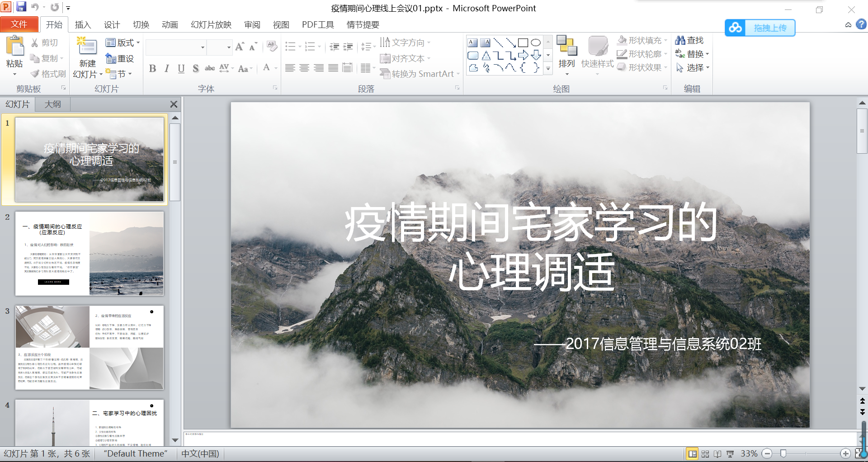
Task: Open the Layout (版式) dropdown
Action: click(x=123, y=42)
